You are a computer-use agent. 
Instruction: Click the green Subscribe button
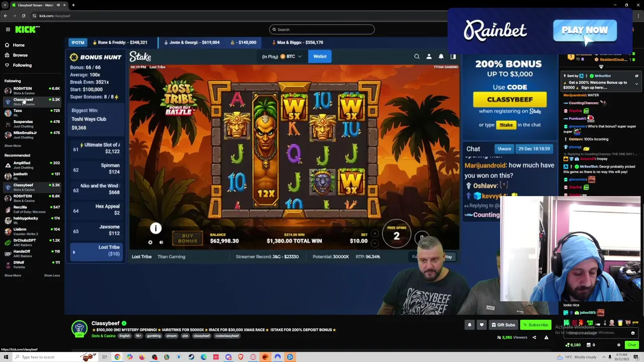click(535, 325)
